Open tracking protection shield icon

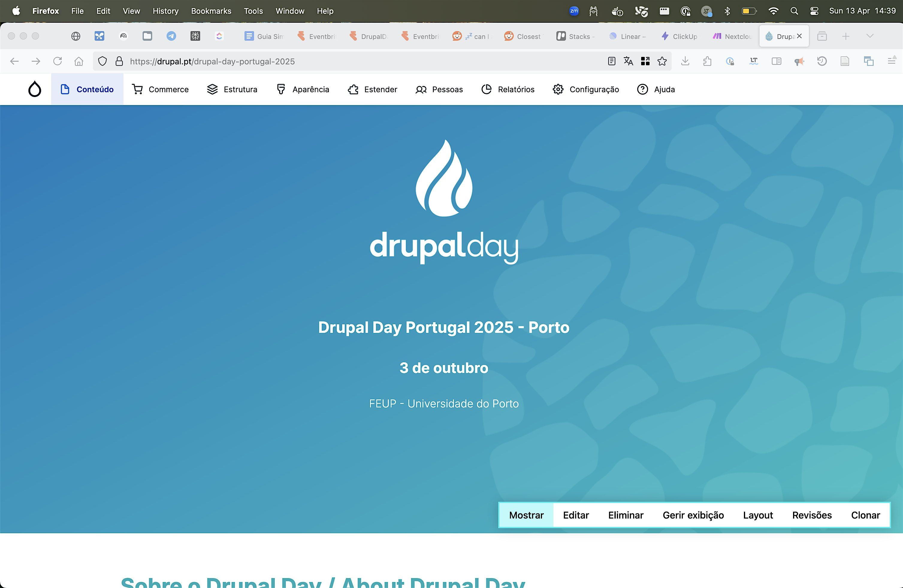pos(102,61)
